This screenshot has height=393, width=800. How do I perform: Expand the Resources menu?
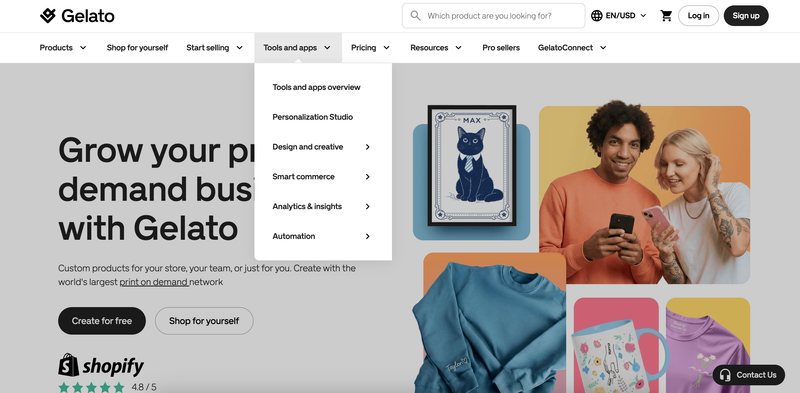436,47
